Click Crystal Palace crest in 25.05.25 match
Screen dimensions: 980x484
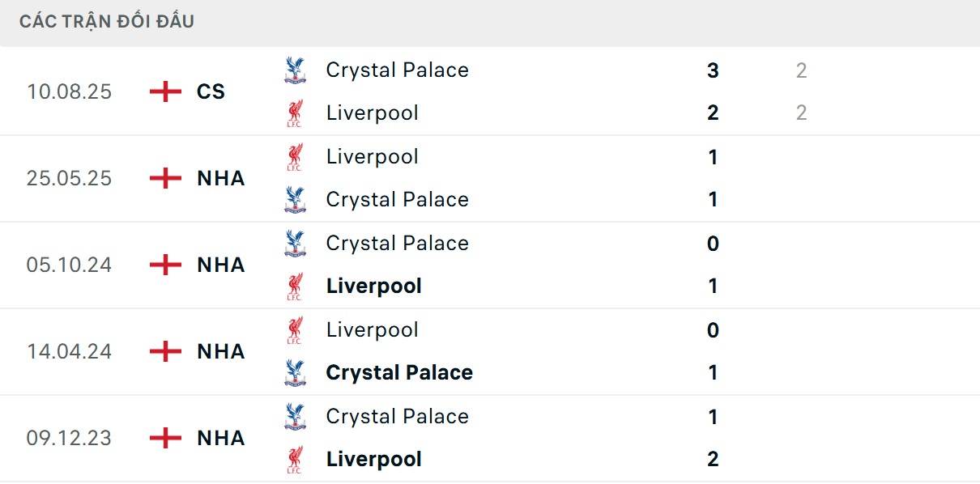click(295, 200)
